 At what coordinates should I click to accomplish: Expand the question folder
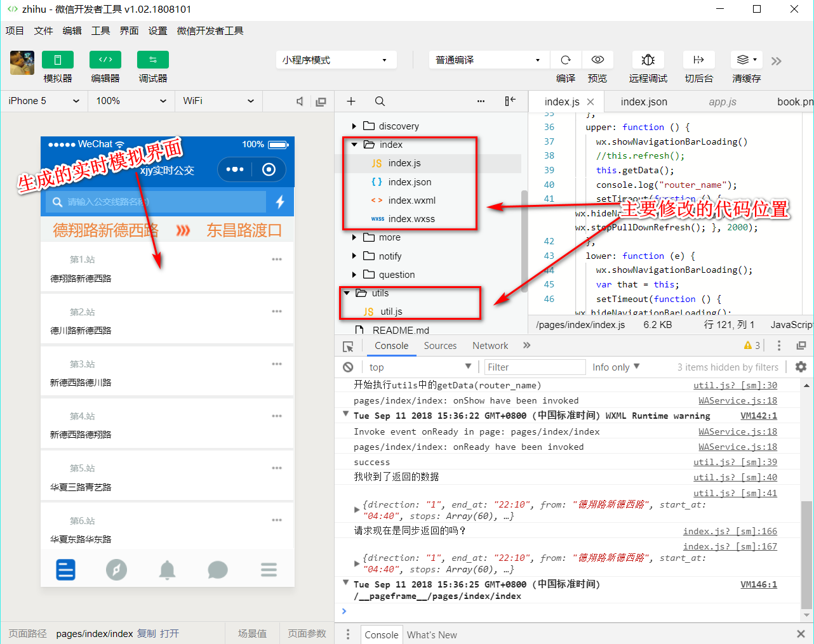(354, 275)
